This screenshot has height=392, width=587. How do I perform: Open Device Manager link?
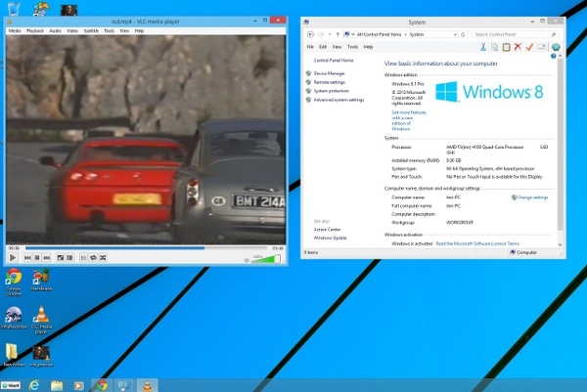[x=329, y=73]
